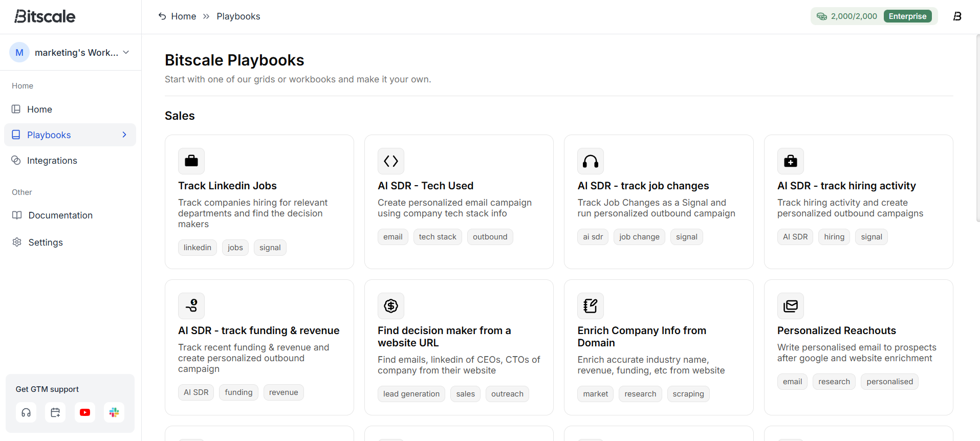980x441 pixels.
Task: Click the Bitscale Playbooks heading
Action: coord(234,60)
